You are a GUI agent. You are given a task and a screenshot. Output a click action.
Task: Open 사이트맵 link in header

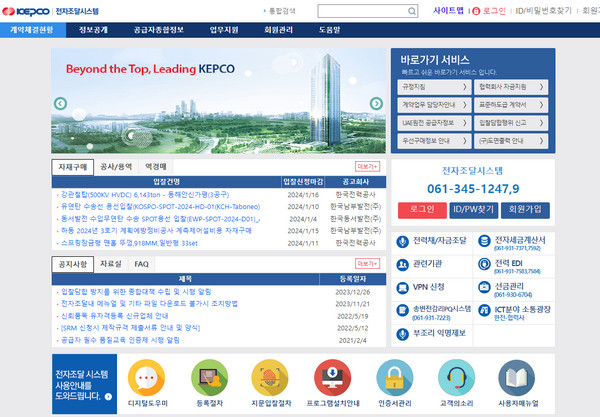(x=448, y=11)
